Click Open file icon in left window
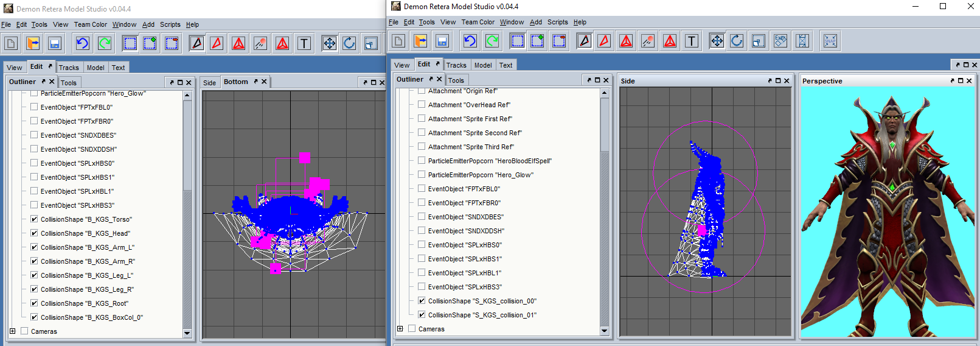Screen dimensions: 980x346 tap(33, 43)
